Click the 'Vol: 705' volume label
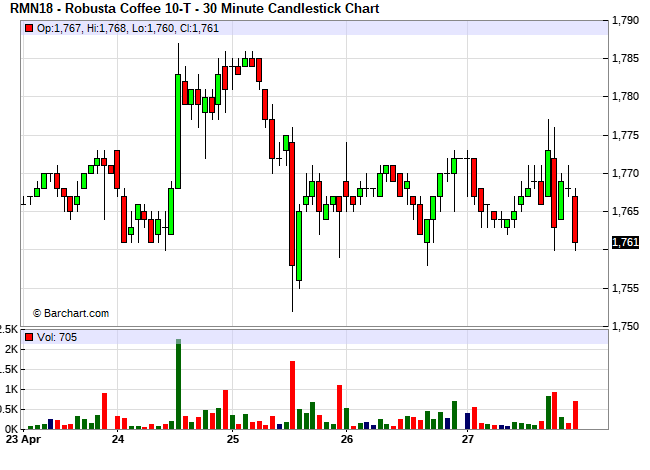This screenshot has height=470, width=650. [57, 337]
